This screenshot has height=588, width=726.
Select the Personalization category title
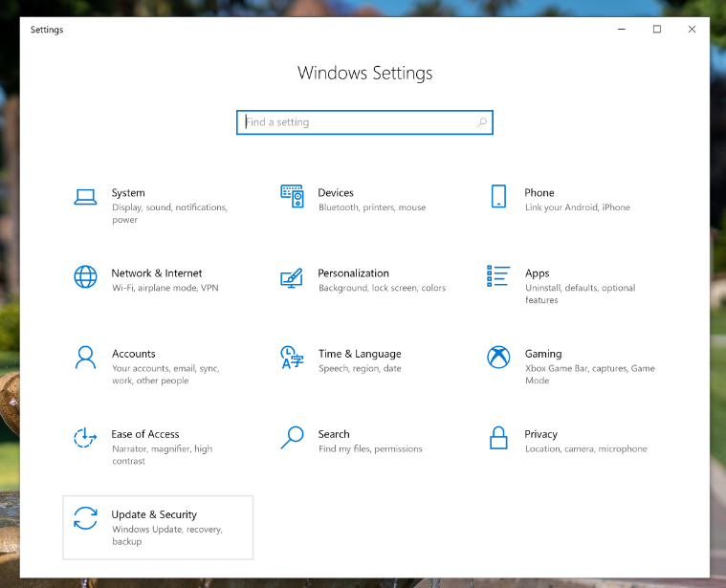[354, 273]
